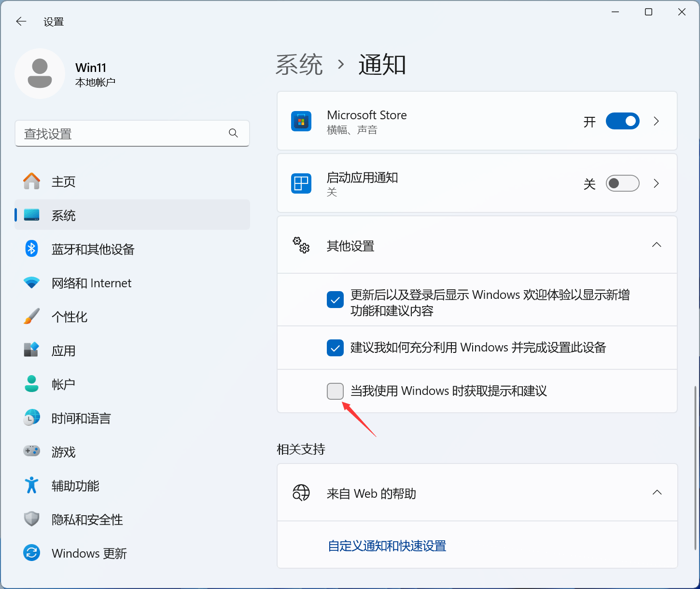Check 当我使用 Windows 时获取提示和建议 checkbox
Viewport: 700px width, 589px height.
pyautogui.click(x=335, y=391)
